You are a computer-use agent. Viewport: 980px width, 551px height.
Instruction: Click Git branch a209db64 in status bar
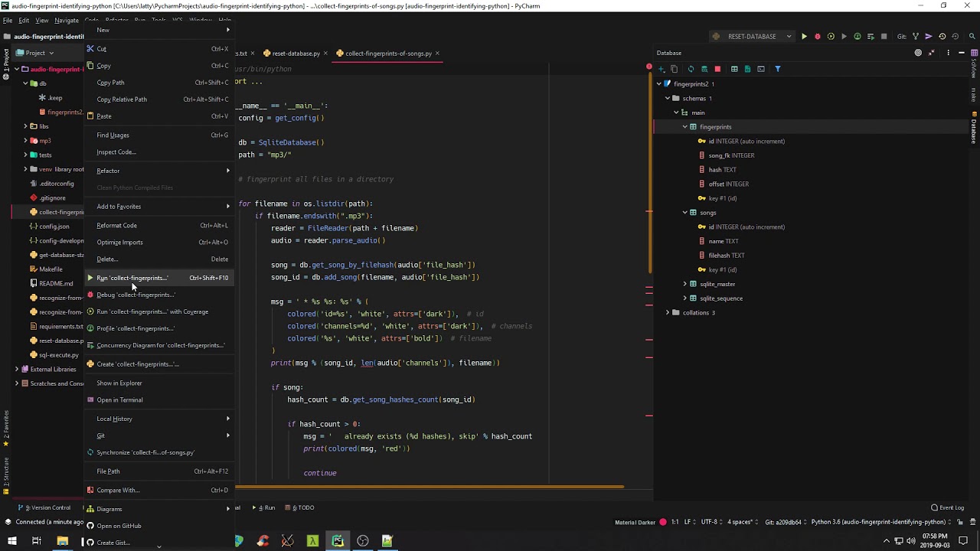pyautogui.click(x=784, y=522)
